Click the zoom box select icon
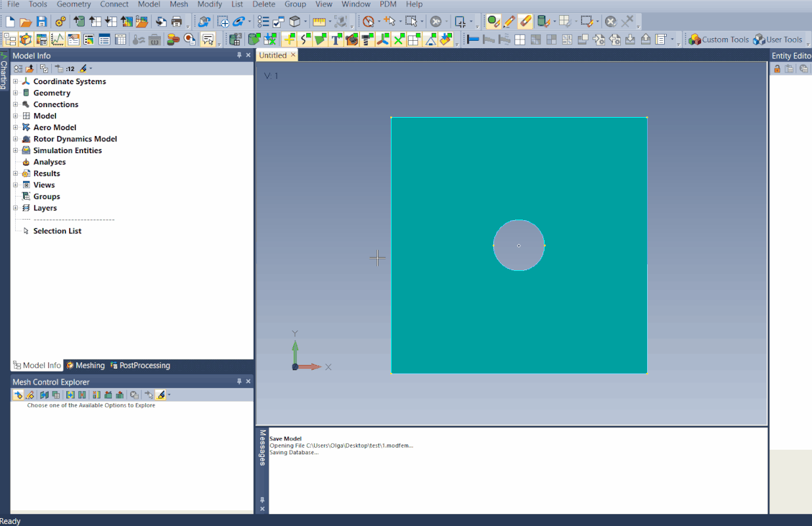This screenshot has height=526, width=812. (x=223, y=22)
